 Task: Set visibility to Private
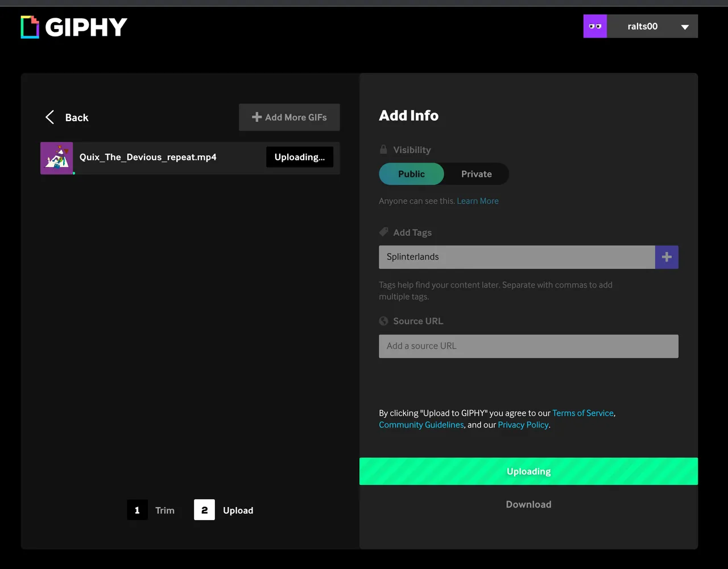(x=477, y=174)
